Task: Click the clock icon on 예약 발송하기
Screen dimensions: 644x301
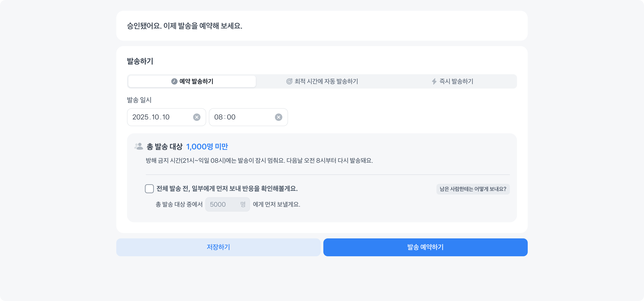Action: [174, 82]
